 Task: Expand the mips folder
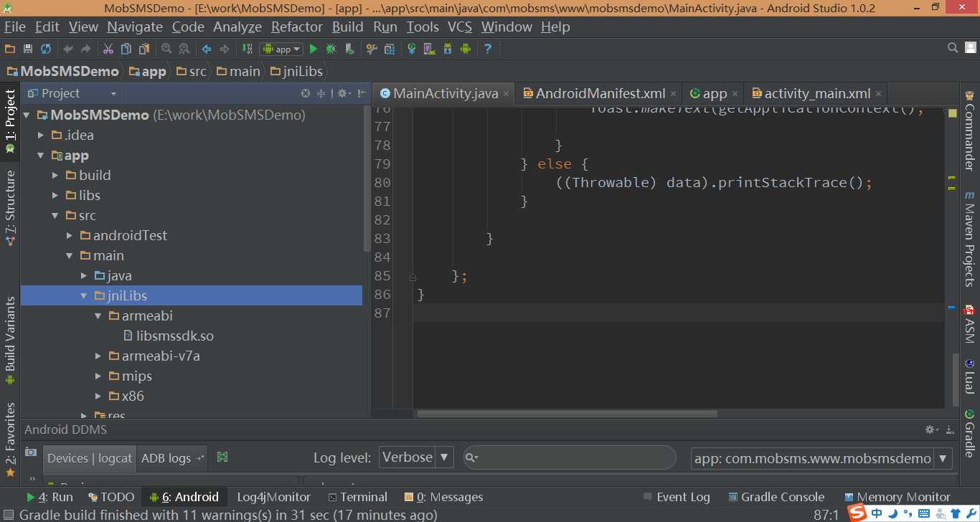[x=98, y=376]
